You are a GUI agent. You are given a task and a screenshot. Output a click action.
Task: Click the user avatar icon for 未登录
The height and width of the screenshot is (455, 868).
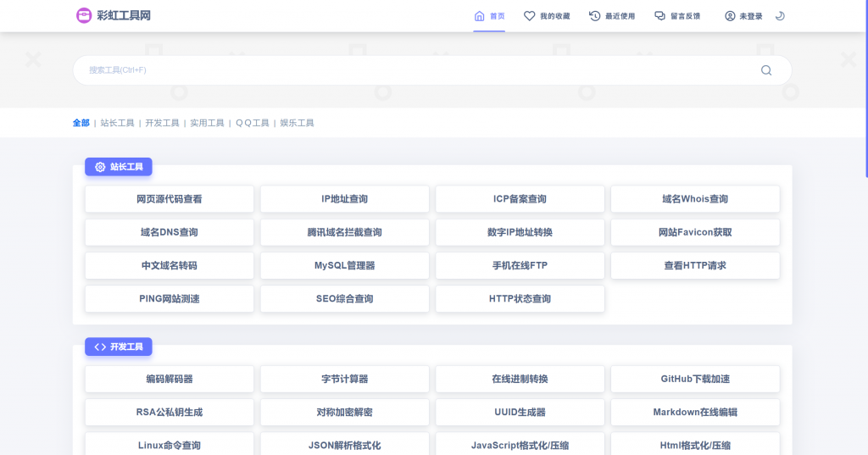tap(730, 16)
